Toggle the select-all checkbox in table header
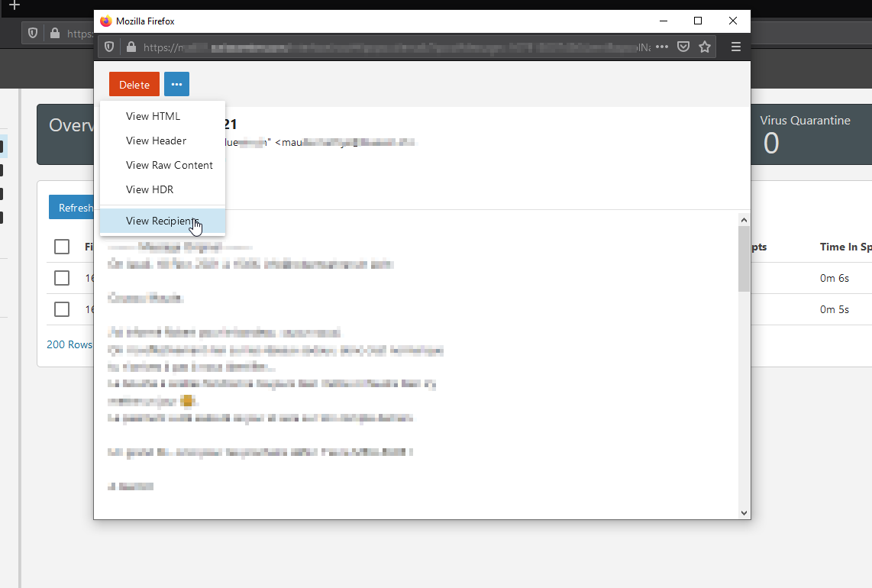Viewport: 872px width, 588px height. pyautogui.click(x=62, y=247)
